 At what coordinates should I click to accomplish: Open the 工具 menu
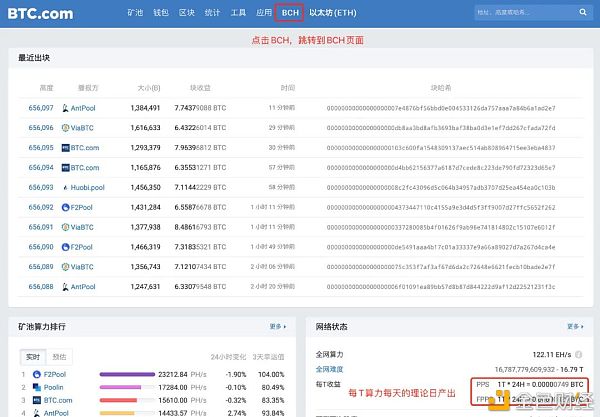pyautogui.click(x=238, y=13)
